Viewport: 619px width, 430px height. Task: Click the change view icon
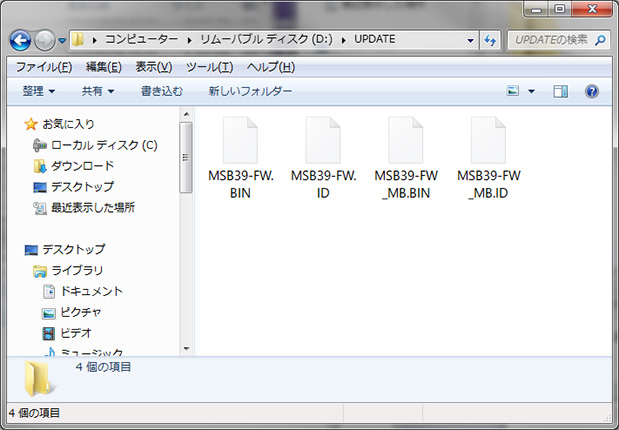point(513,91)
